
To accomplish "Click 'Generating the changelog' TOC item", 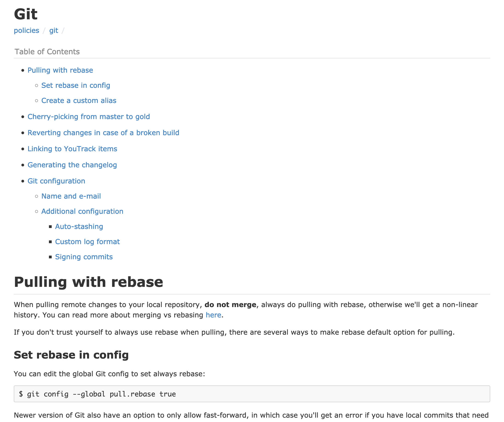I will click(72, 165).
